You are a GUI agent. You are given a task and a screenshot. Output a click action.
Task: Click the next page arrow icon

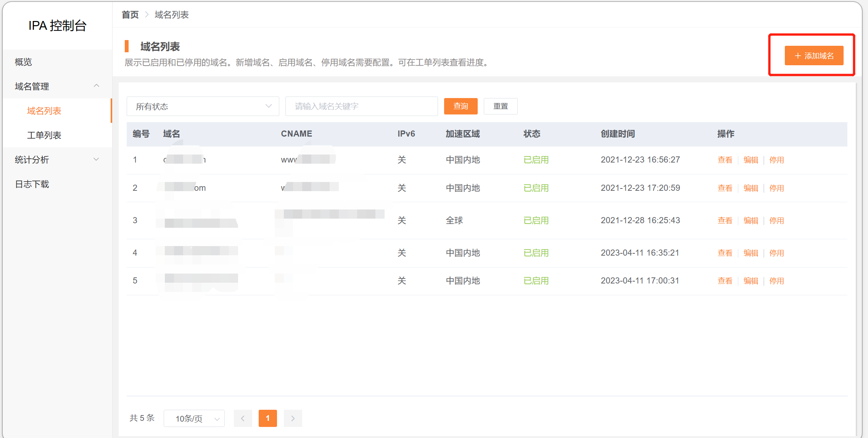[x=293, y=418]
